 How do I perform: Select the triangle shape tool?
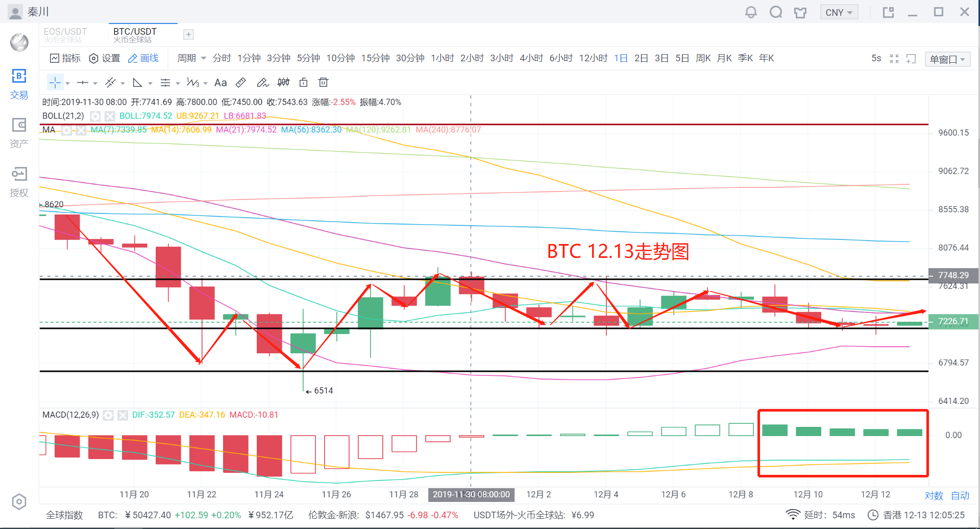click(x=137, y=83)
